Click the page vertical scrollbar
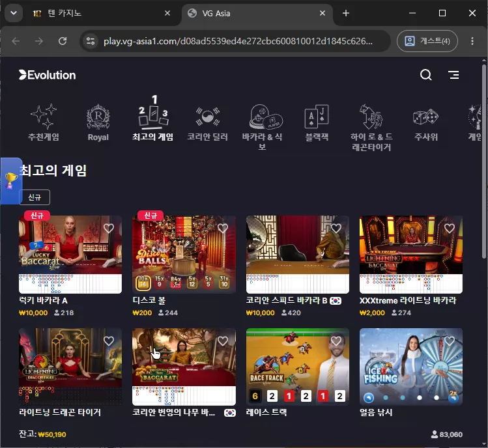Image resolution: width=488 pixels, height=448 pixels. tap(484, 161)
